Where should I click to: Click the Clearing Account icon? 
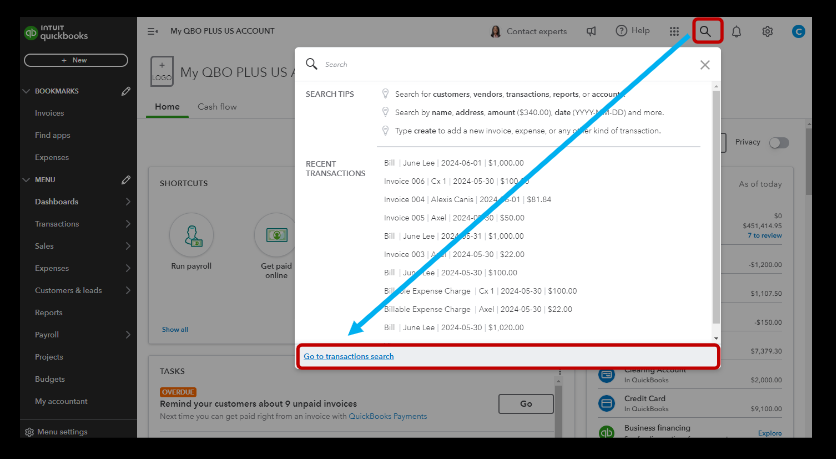(x=606, y=374)
